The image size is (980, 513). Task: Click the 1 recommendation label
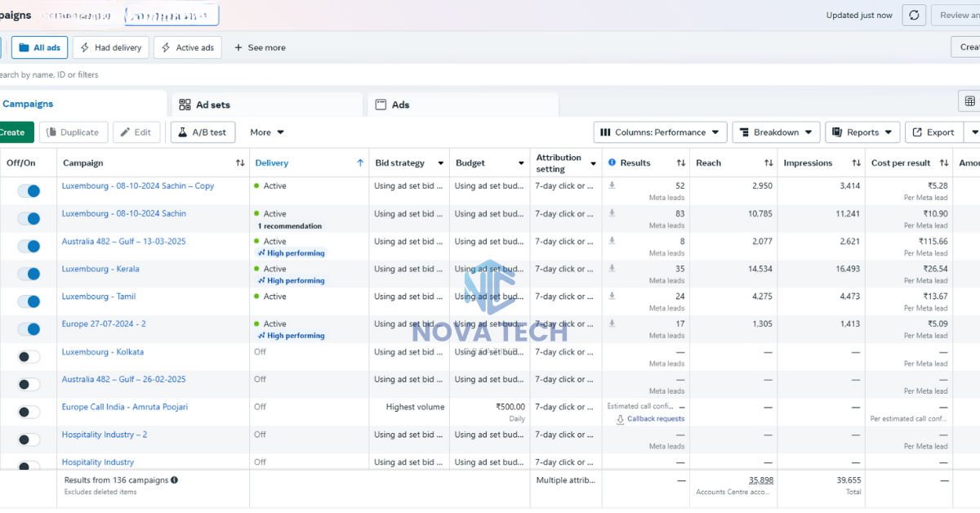(x=290, y=226)
